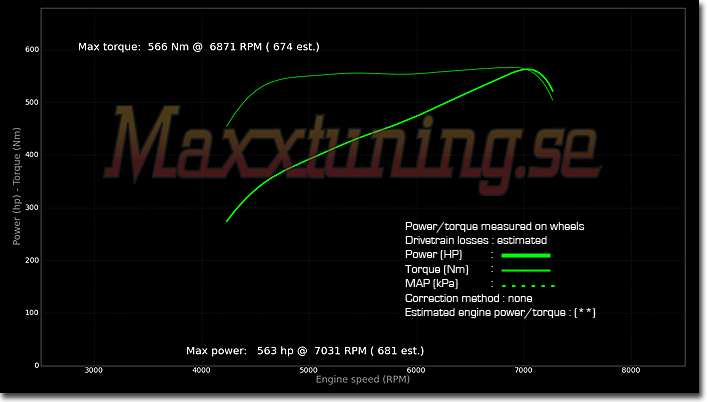Click the 'Correction method : none' text
Viewport: 708px width, 402px height.
(468, 299)
